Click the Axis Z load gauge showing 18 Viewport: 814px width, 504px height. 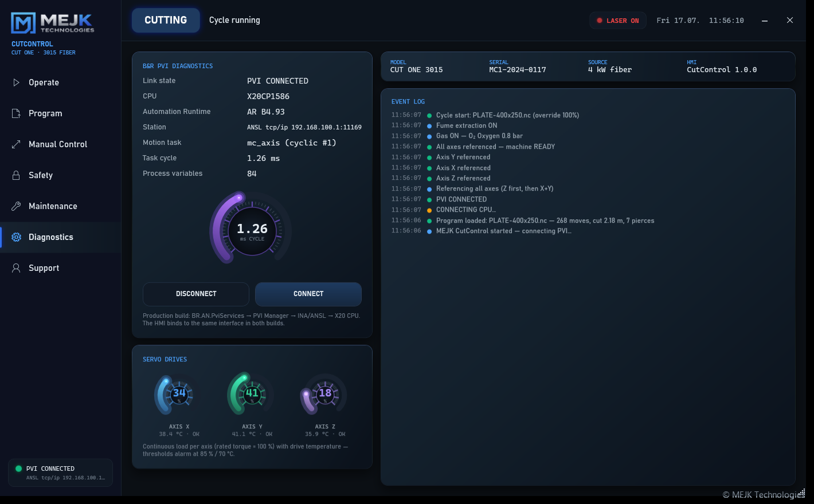pyautogui.click(x=324, y=395)
